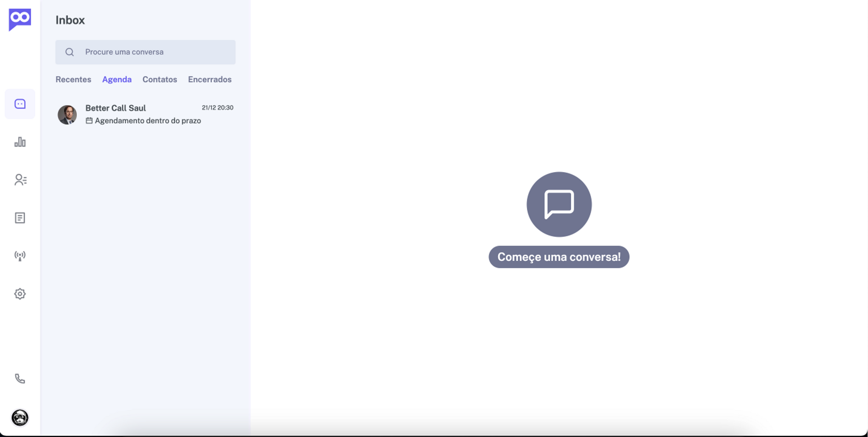This screenshot has width=868, height=437.
Task: Click the calendar icon beside Agendamento text
Action: tap(89, 121)
